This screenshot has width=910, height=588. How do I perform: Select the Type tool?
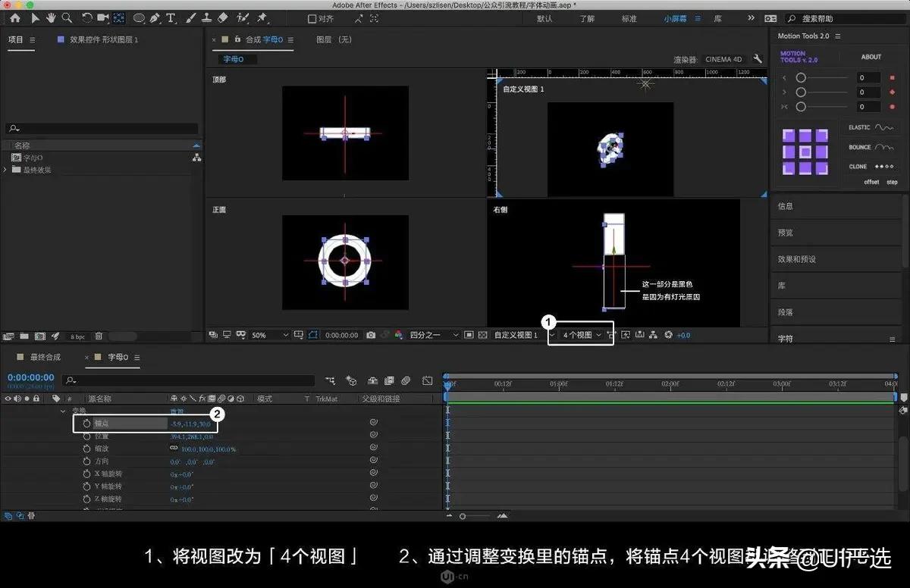pos(171,17)
